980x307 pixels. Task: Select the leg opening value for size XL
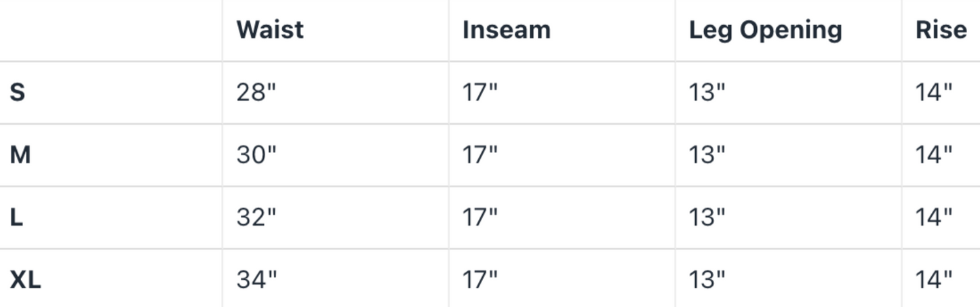(x=707, y=279)
